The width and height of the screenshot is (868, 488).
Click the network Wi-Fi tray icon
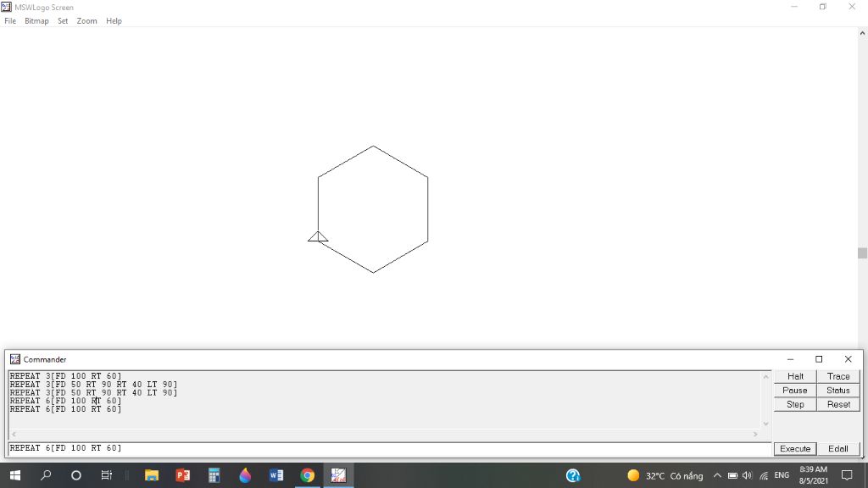point(764,475)
